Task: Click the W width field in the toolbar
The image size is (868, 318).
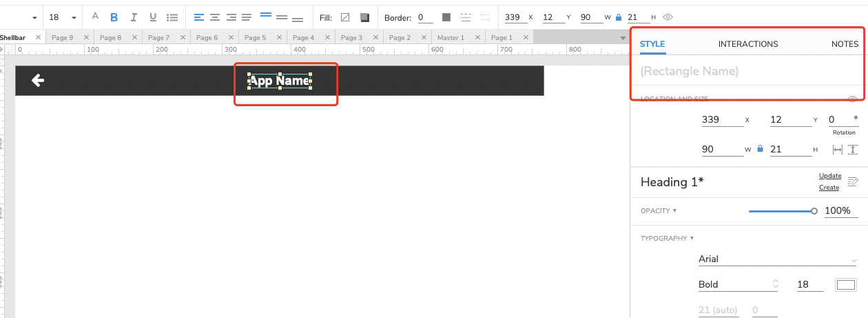Action: 591,17
